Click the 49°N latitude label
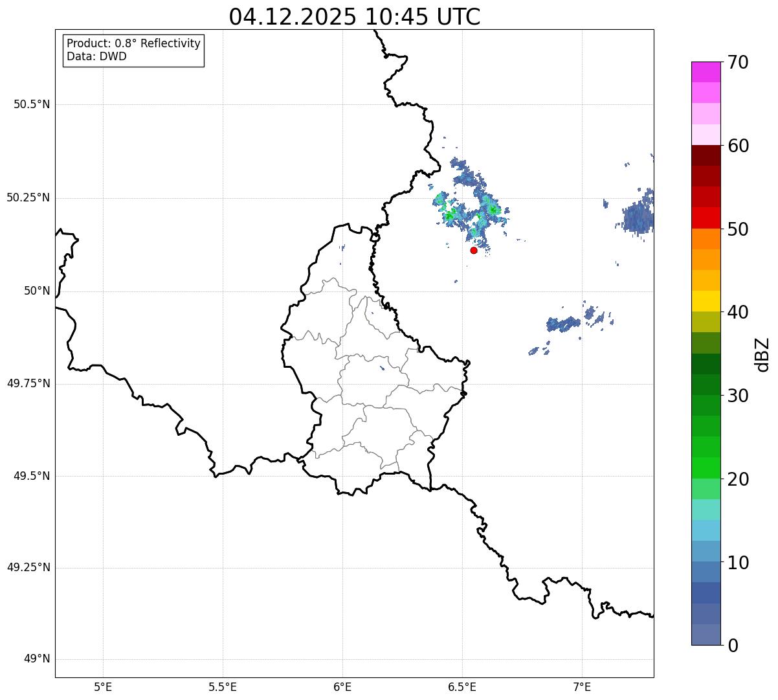 pos(37,659)
